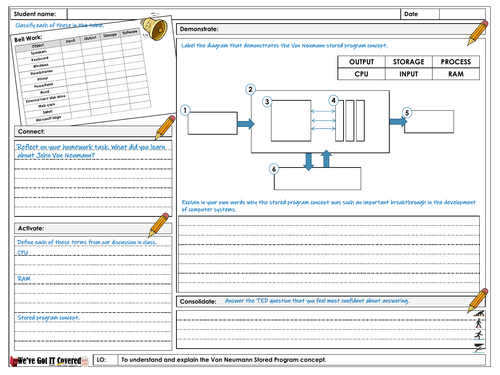Click the pencil beside the Connect heading
The image size is (500, 375).
[x=165, y=127]
